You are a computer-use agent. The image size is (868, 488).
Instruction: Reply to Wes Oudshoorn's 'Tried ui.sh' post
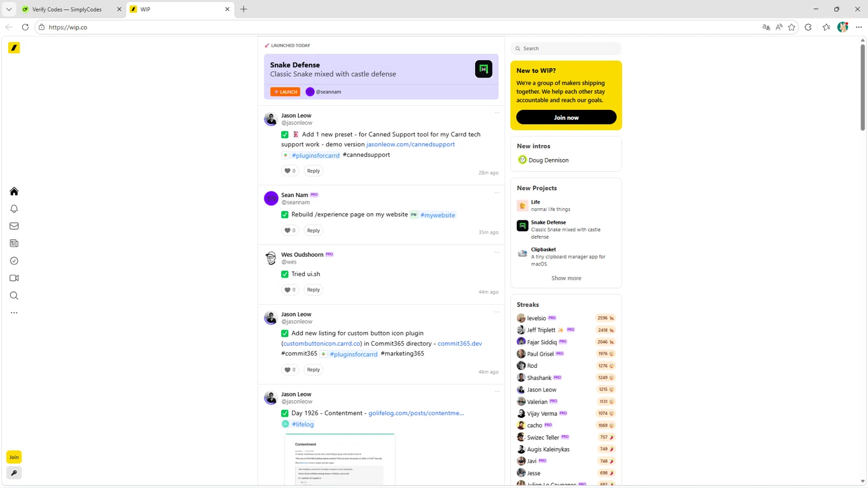click(x=313, y=290)
